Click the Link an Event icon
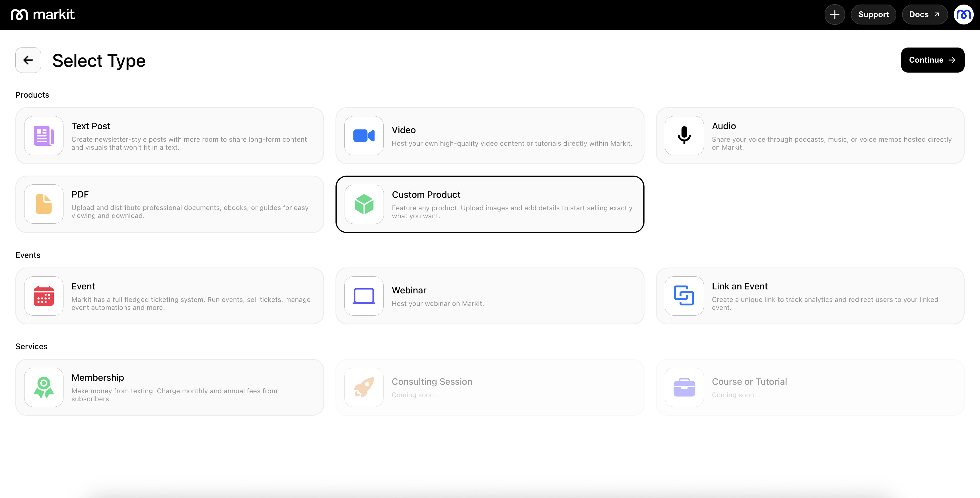Screen dimensions: 980x498 (x=684, y=296)
